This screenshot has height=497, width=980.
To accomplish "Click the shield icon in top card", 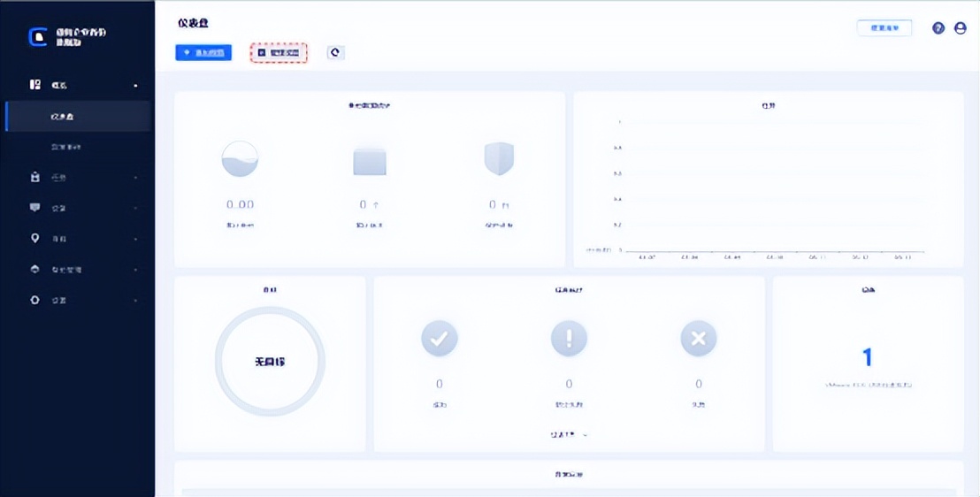I will pos(499,159).
